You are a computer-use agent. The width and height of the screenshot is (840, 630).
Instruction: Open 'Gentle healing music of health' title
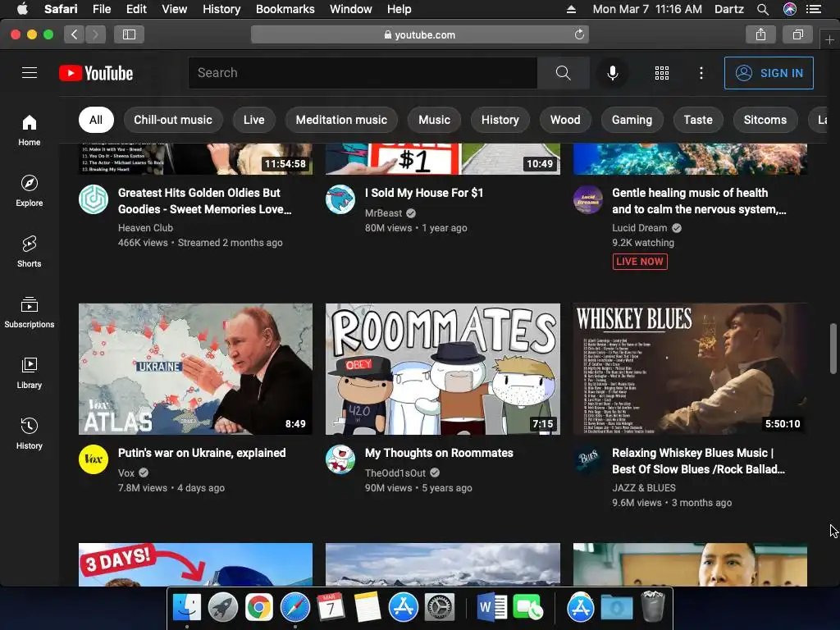699,201
